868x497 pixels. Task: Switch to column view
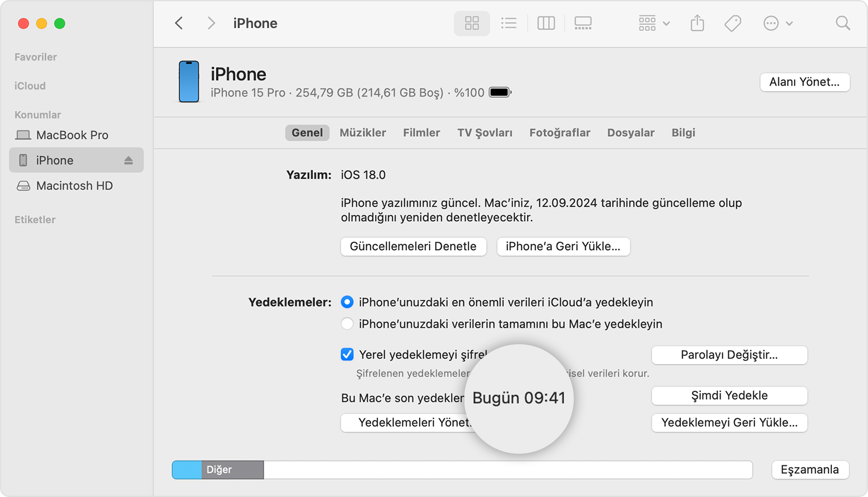[x=546, y=23]
